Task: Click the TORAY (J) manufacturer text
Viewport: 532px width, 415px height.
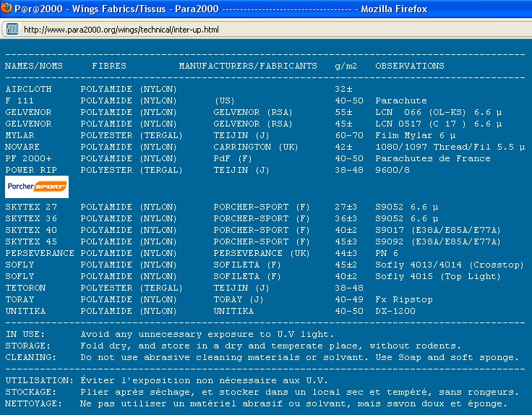Action: (239, 299)
